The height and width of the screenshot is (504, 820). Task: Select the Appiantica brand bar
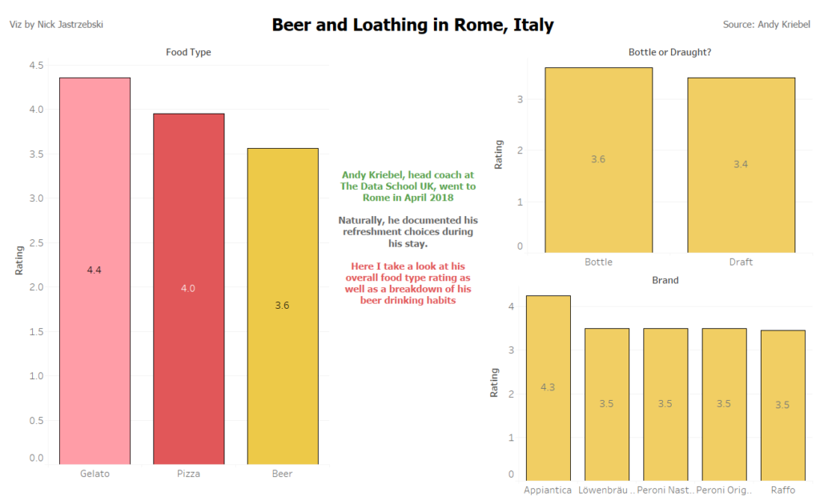point(548,387)
